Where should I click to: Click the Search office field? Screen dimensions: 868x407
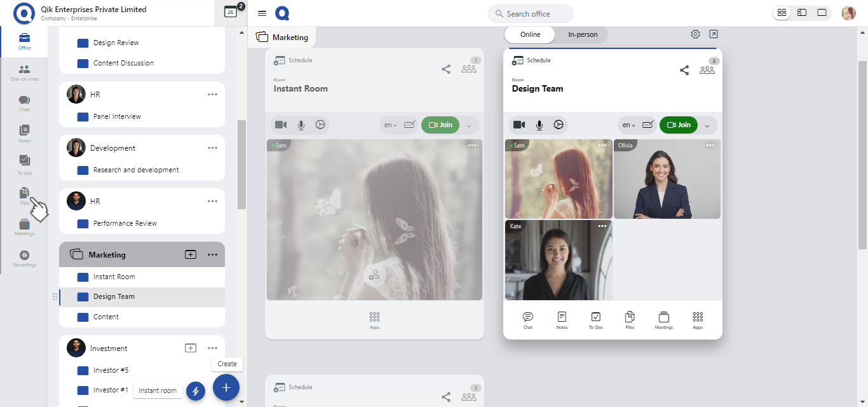click(531, 13)
